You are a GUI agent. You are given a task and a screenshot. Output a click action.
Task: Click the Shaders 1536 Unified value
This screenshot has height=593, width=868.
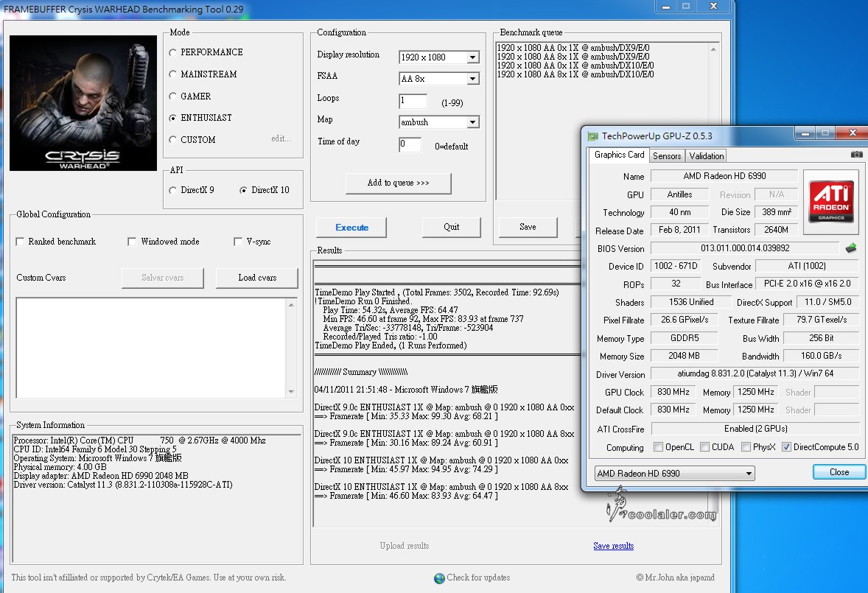coord(691,302)
